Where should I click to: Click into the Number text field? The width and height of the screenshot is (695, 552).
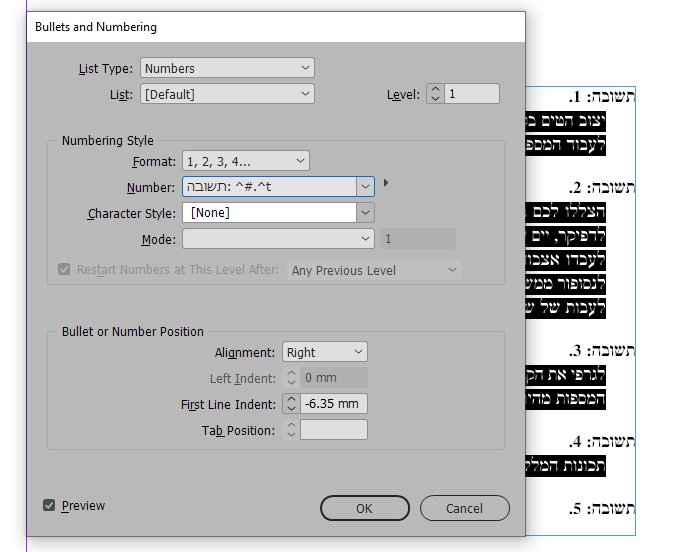tap(268, 187)
